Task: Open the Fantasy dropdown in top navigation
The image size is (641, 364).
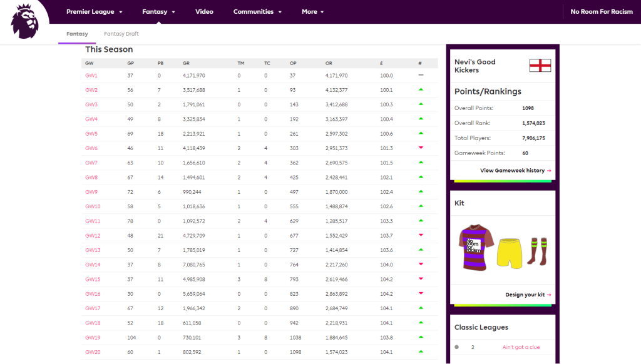Action: click(x=158, y=12)
